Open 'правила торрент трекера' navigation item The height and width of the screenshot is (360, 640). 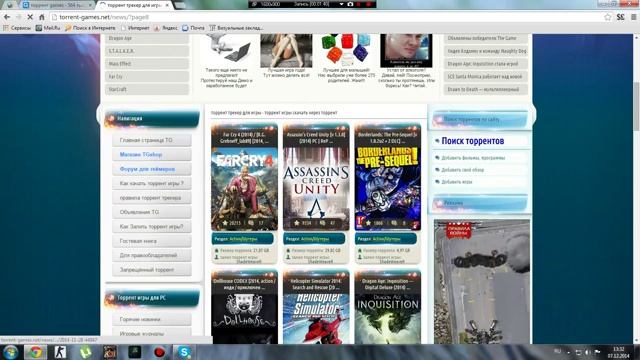point(151,198)
